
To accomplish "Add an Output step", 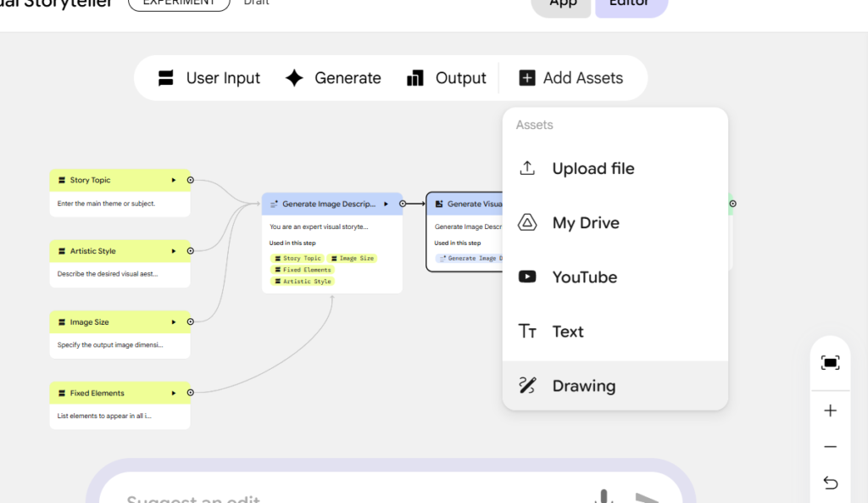I will pyautogui.click(x=446, y=78).
